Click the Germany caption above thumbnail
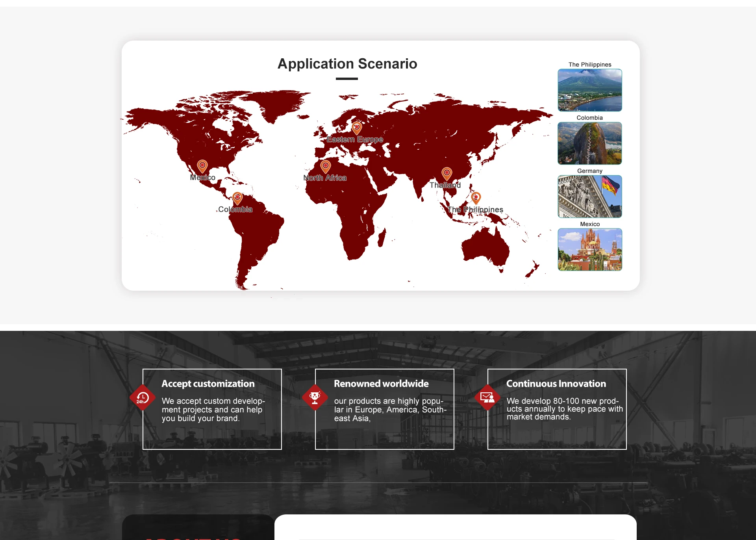The height and width of the screenshot is (540, 756). click(589, 171)
